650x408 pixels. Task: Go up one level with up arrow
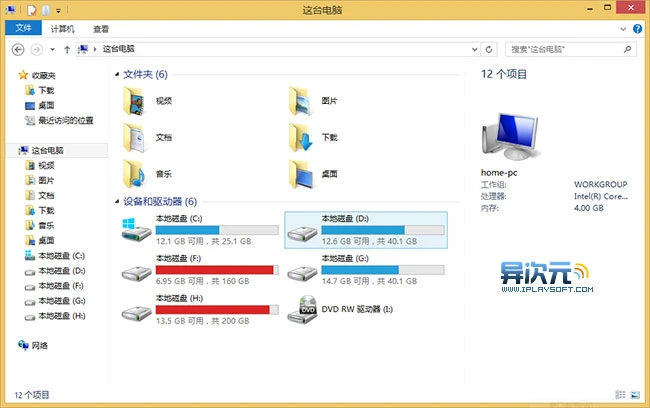tap(67, 50)
